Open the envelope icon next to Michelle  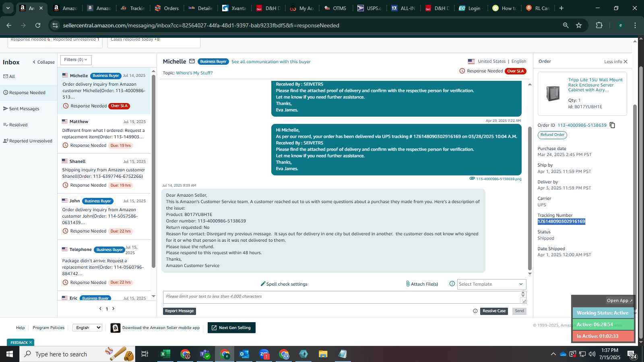(192, 62)
